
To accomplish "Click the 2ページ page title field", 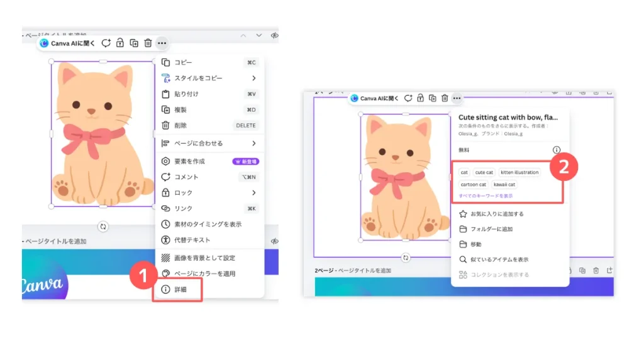I will pyautogui.click(x=365, y=270).
